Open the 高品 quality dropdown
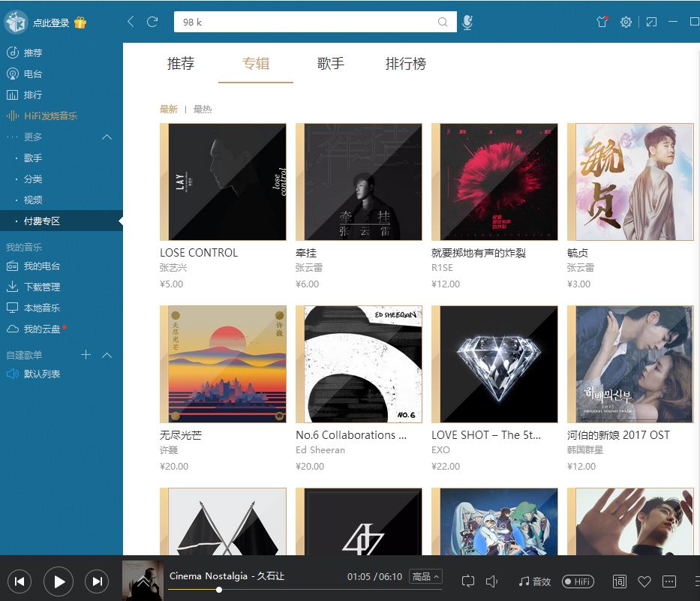 [x=425, y=576]
